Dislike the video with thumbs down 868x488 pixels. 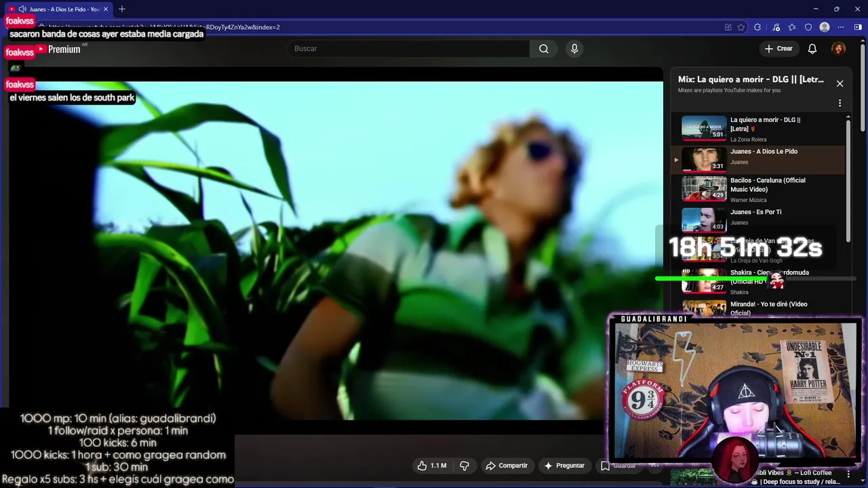pos(465,466)
